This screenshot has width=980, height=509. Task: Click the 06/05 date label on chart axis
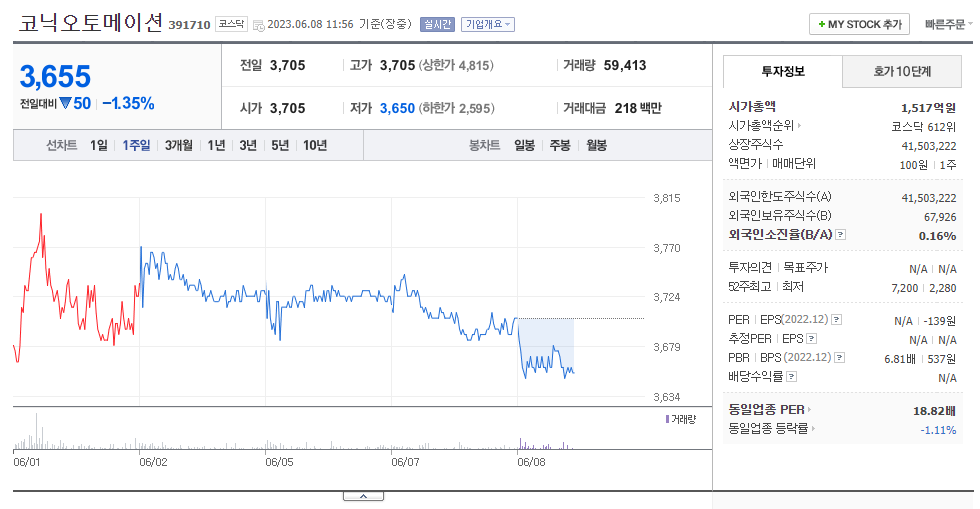click(279, 462)
